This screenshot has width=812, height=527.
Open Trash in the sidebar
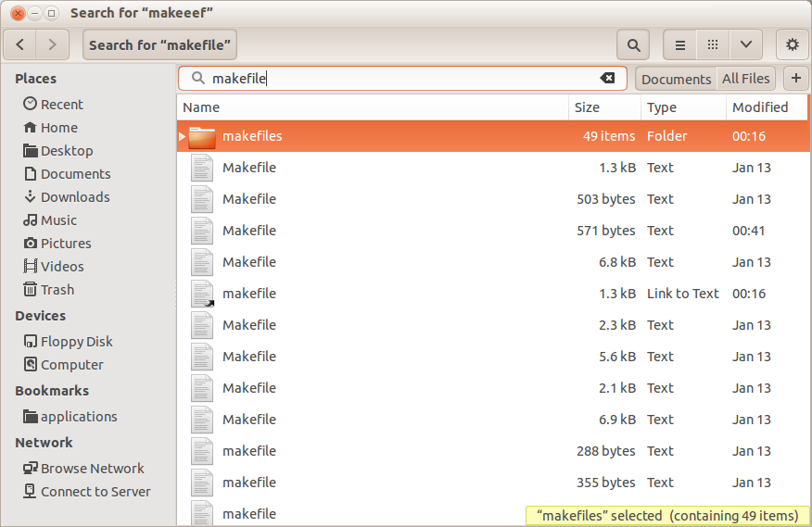[57, 290]
